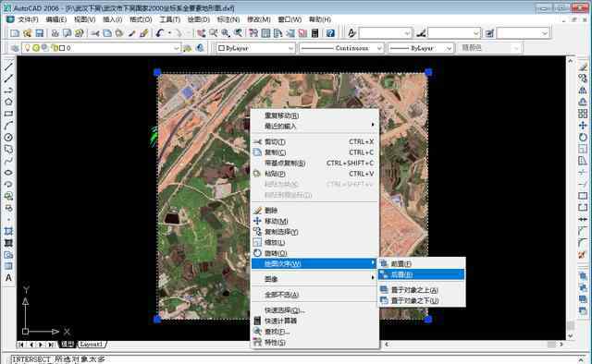
Task: Click the text style icon
Action: click(351, 33)
